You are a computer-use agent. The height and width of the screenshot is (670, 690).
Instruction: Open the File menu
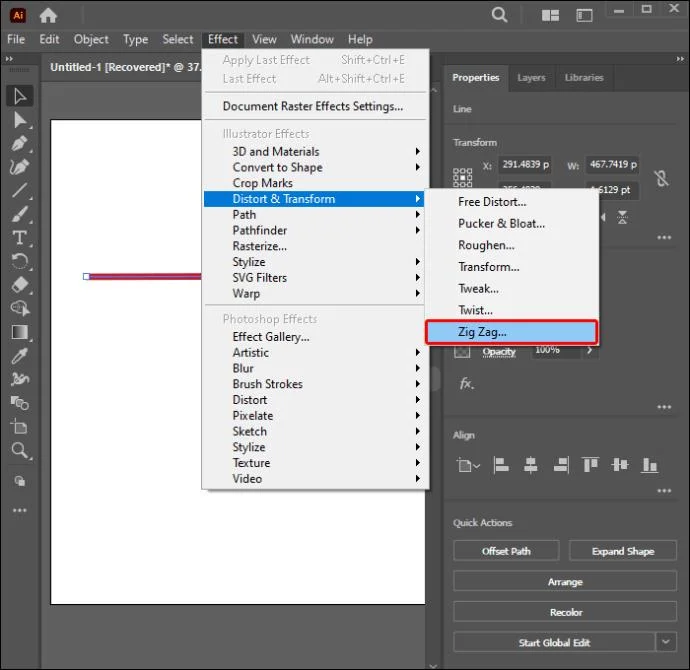[x=16, y=39]
